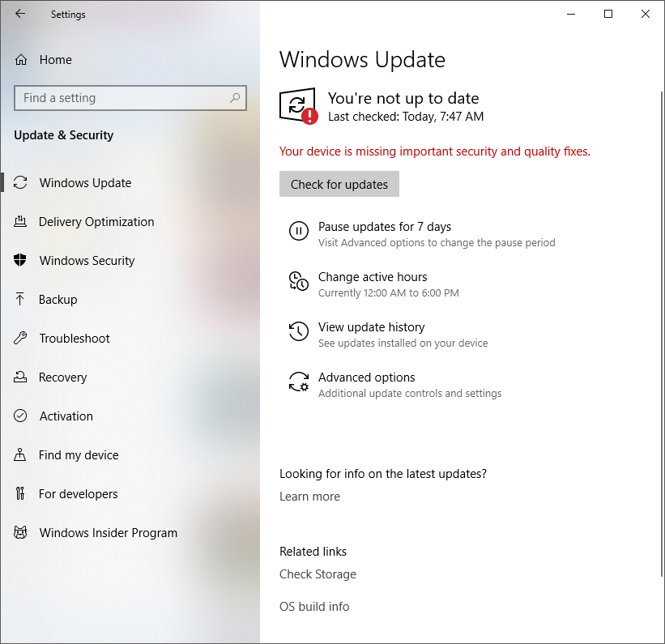The width and height of the screenshot is (665, 644).
Task: Click the Windows Update sync icon in sidebar
Action: pos(20,182)
